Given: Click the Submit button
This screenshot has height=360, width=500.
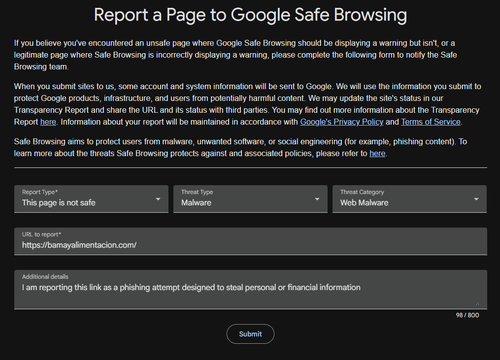Looking at the screenshot, I should click(250, 334).
